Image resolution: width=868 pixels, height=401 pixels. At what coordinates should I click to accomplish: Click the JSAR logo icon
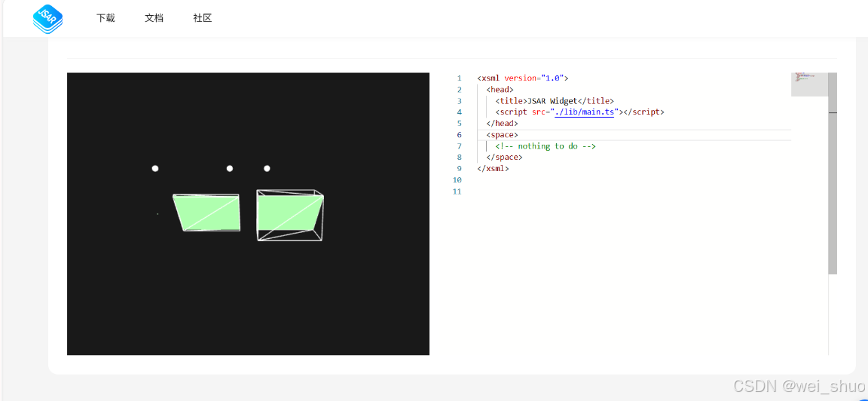coord(47,18)
